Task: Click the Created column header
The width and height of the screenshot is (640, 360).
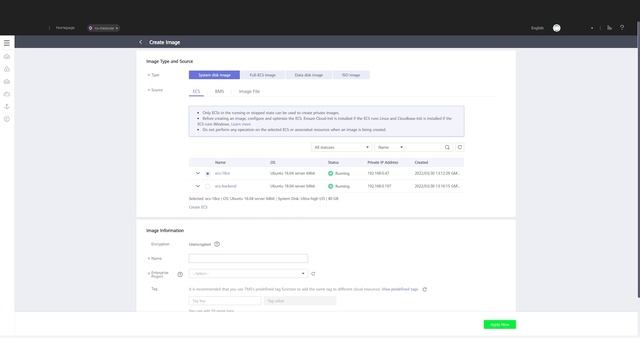Action: click(x=421, y=162)
